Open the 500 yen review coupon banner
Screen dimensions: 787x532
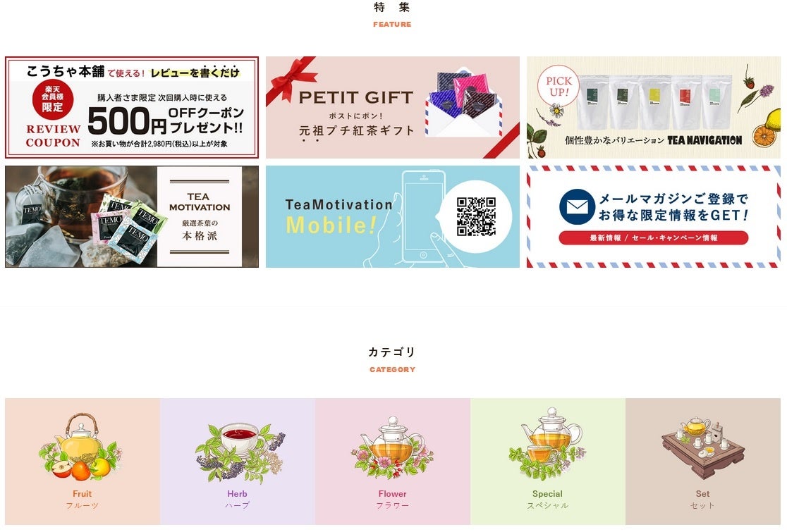pyautogui.click(x=132, y=107)
